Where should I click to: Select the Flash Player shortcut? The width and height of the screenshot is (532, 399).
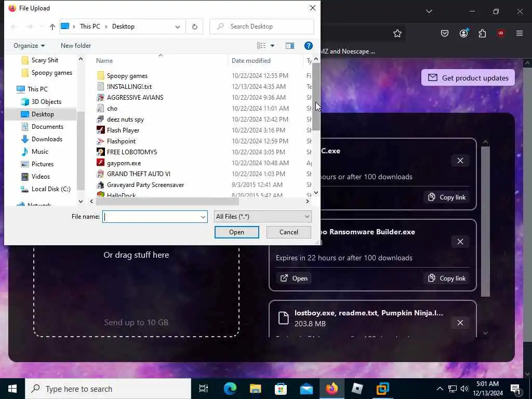[123, 130]
